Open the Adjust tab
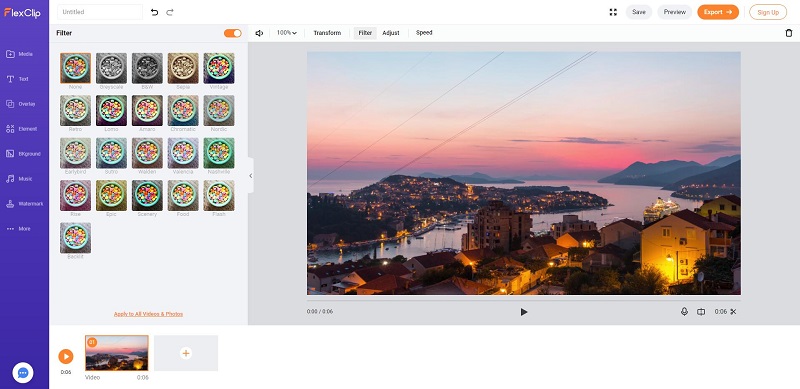The image size is (800, 389). (x=391, y=33)
